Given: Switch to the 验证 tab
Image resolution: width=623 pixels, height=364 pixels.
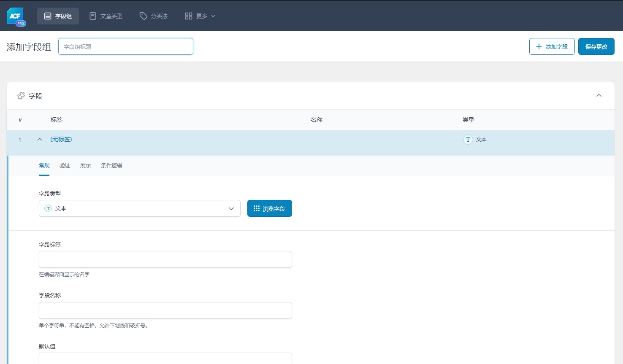Looking at the screenshot, I should pyautogui.click(x=65, y=165).
